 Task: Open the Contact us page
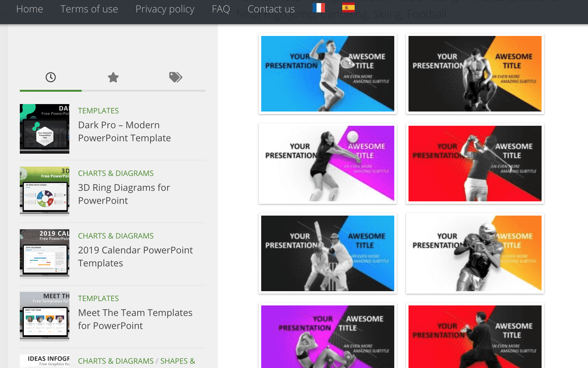[271, 9]
